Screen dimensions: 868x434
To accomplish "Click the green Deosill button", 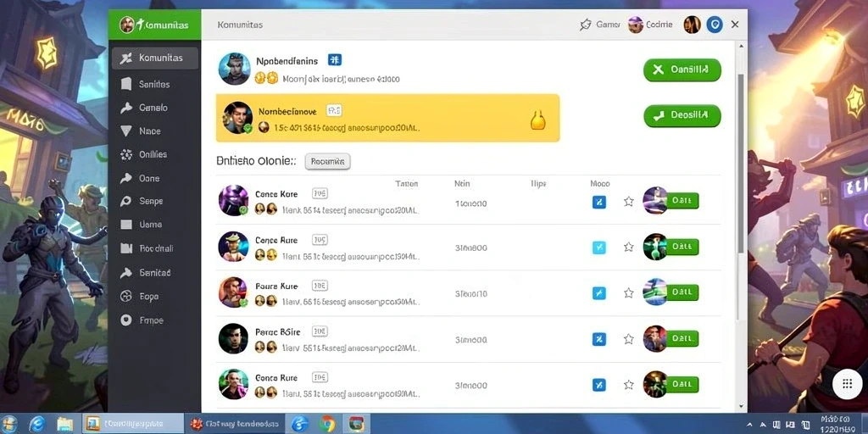I will [682, 115].
